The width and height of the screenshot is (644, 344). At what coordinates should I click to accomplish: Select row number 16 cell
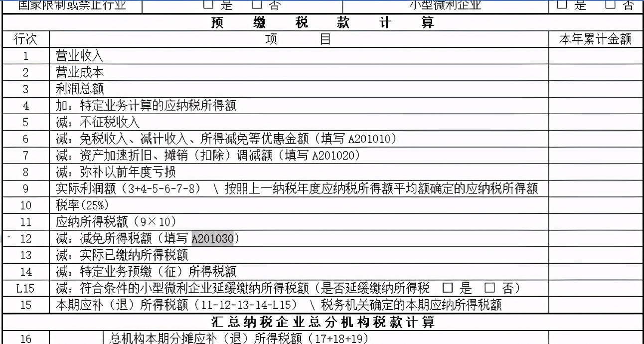(25, 338)
